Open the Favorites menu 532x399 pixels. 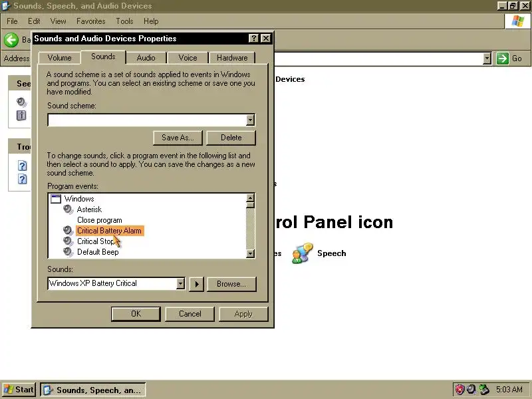tap(91, 21)
